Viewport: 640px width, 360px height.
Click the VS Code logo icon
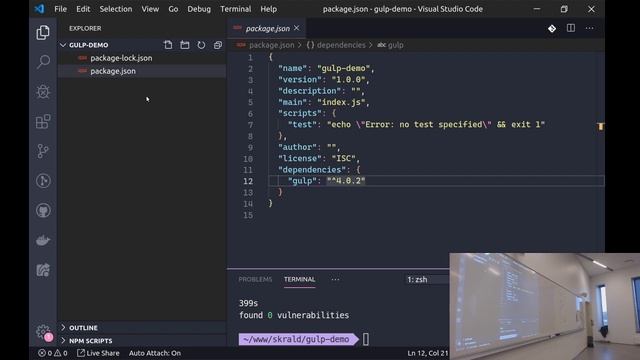point(39,9)
